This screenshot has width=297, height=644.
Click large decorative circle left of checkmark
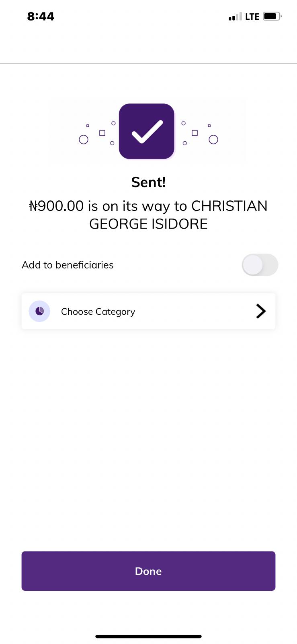pyautogui.click(x=84, y=140)
